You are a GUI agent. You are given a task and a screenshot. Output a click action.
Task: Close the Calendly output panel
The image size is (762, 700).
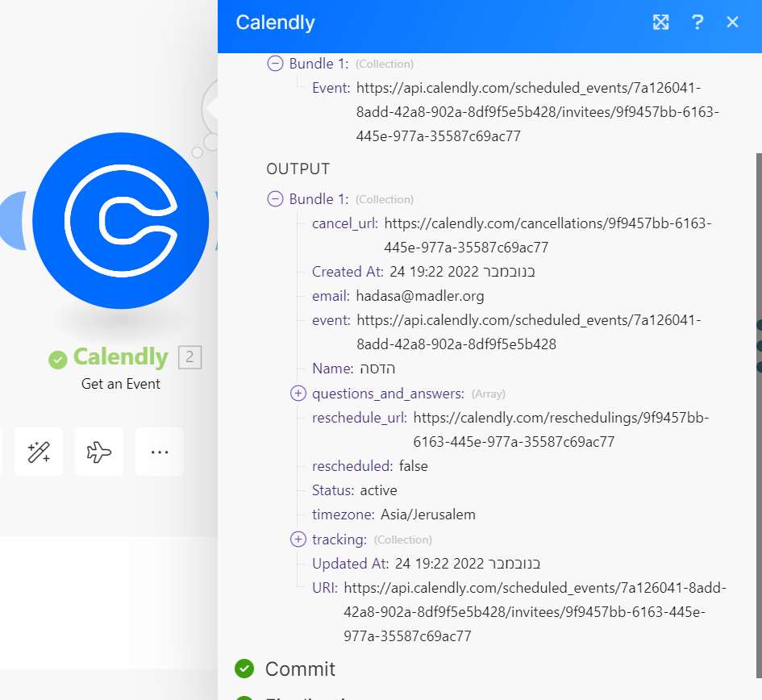732,22
